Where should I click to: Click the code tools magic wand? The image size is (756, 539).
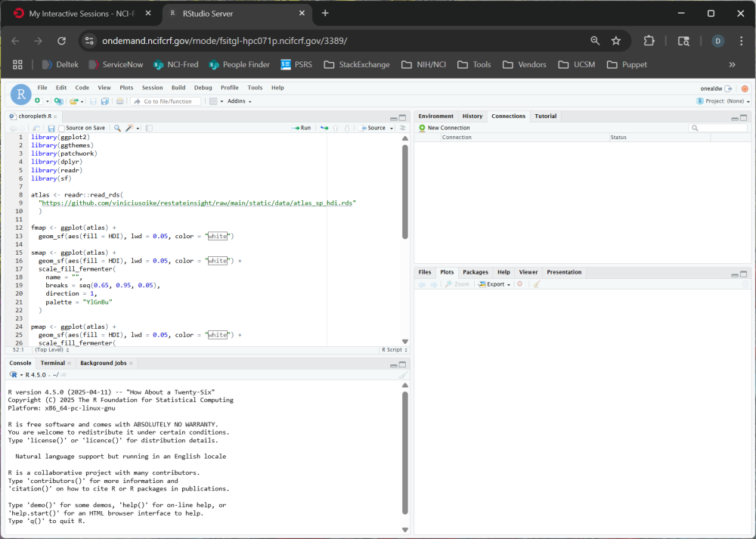click(130, 129)
